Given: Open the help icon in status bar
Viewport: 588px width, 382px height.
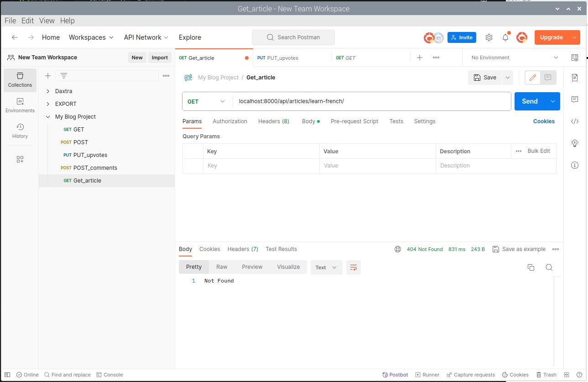Looking at the screenshot, I should (x=579, y=375).
